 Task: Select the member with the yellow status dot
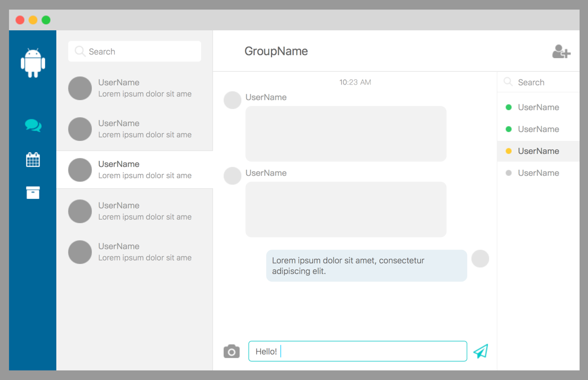pyautogui.click(x=538, y=151)
